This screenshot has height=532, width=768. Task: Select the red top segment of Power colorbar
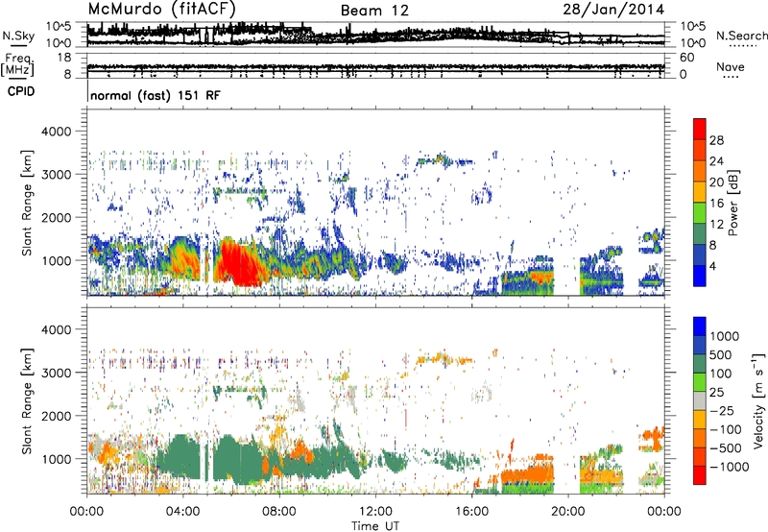point(700,130)
